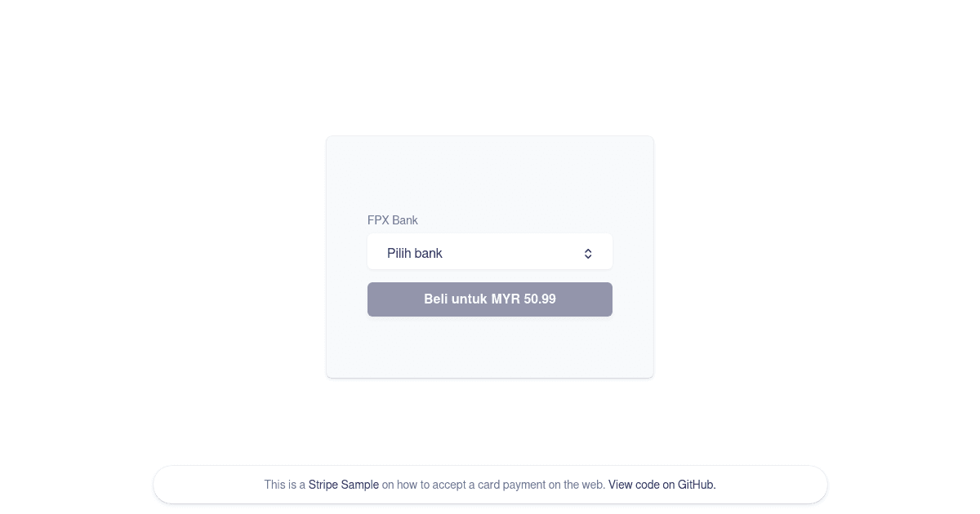The image size is (980, 514).
Task: Click the white payment panel background
Action: click(490, 351)
